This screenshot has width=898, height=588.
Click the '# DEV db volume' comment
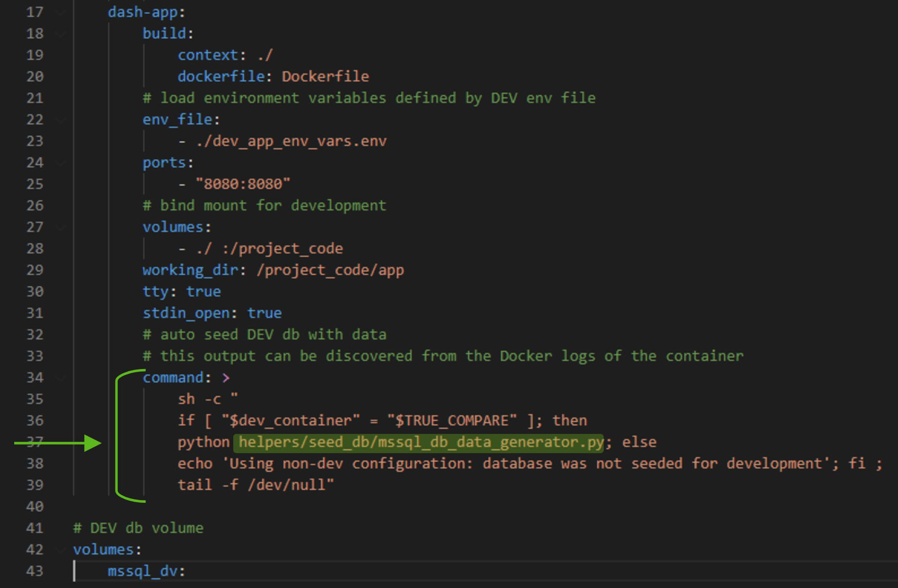click(x=138, y=528)
